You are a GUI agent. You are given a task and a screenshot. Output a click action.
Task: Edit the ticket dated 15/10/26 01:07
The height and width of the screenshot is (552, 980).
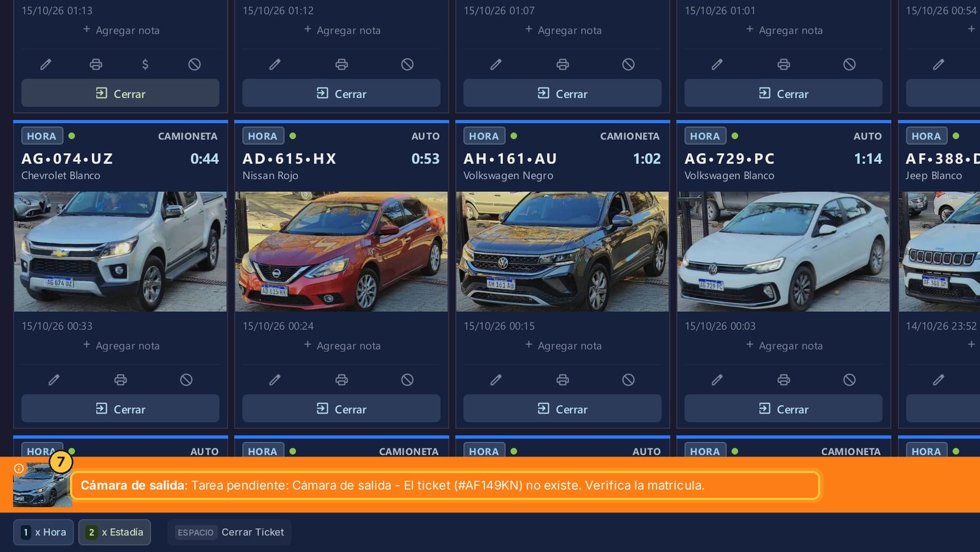496,64
